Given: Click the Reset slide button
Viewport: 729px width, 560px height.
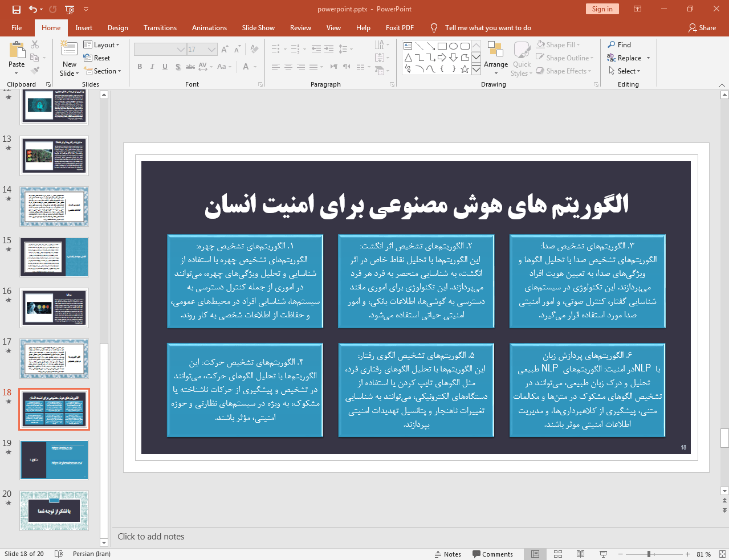Looking at the screenshot, I should tap(97, 58).
